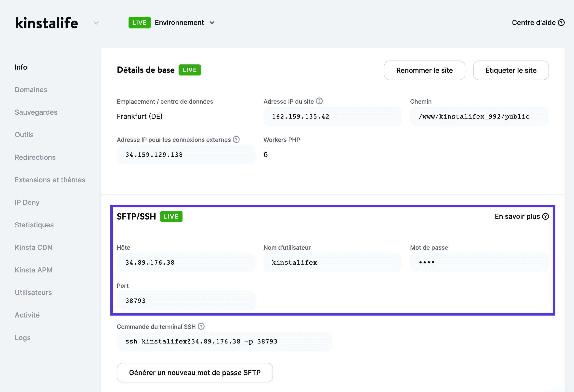The image size is (574, 392).
Task: Navigate to the Domaines section
Action: (31, 90)
